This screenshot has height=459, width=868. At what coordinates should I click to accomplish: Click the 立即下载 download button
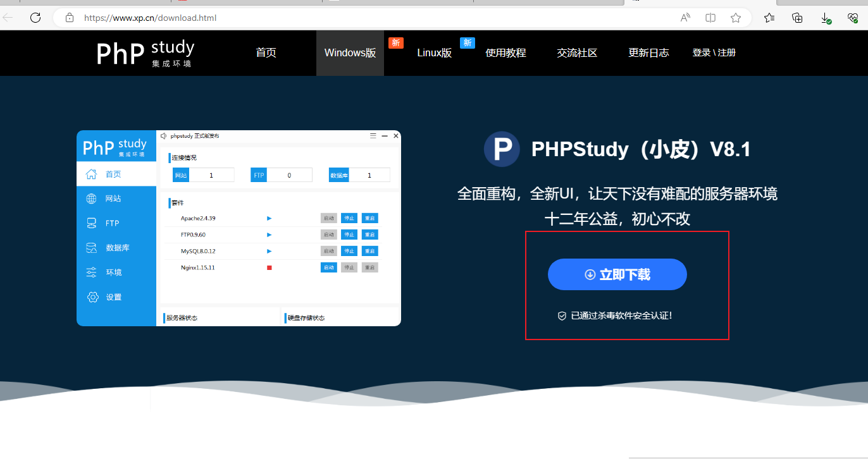point(617,274)
